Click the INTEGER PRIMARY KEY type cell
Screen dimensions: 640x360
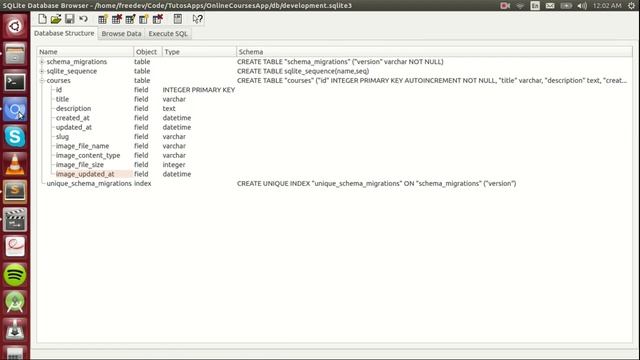[199, 90]
